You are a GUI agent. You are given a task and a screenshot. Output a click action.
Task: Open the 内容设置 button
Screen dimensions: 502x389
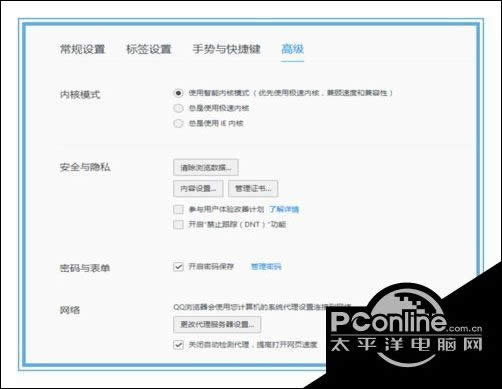pos(198,189)
